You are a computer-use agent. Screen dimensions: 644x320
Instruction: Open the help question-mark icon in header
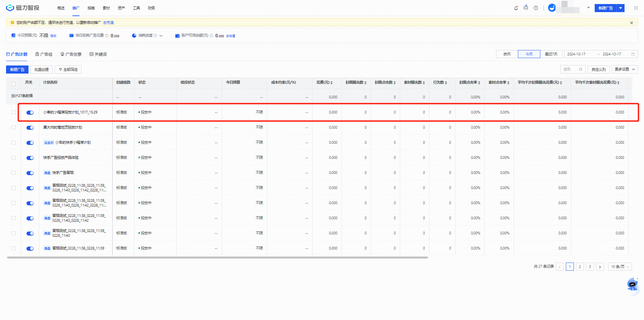pyautogui.click(x=536, y=8)
